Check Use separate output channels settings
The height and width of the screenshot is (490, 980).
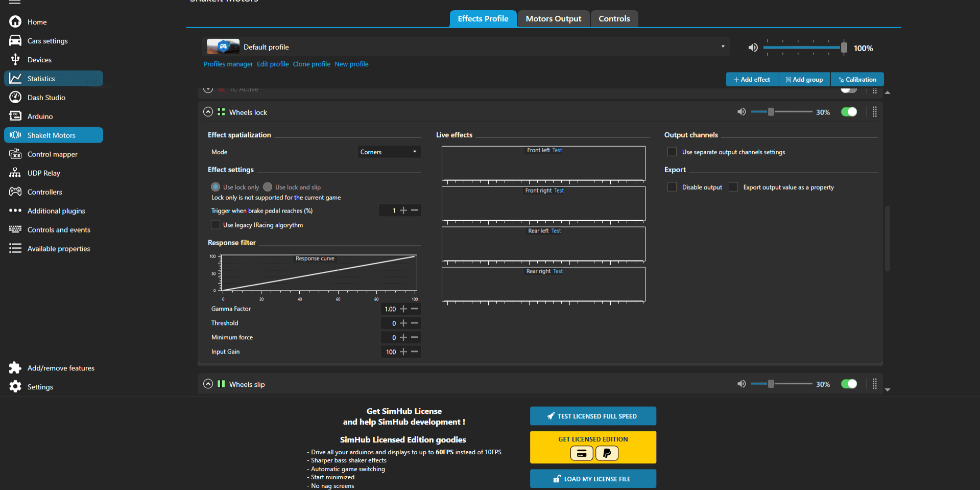coord(672,152)
